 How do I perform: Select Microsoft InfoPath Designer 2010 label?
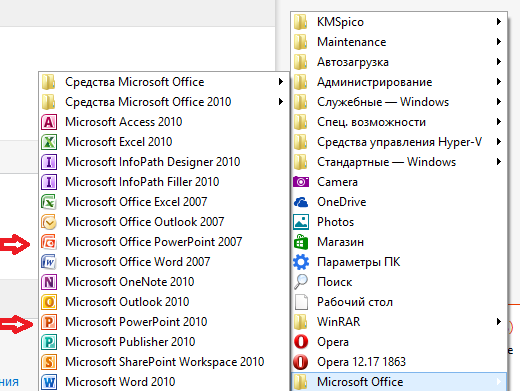coord(153,162)
